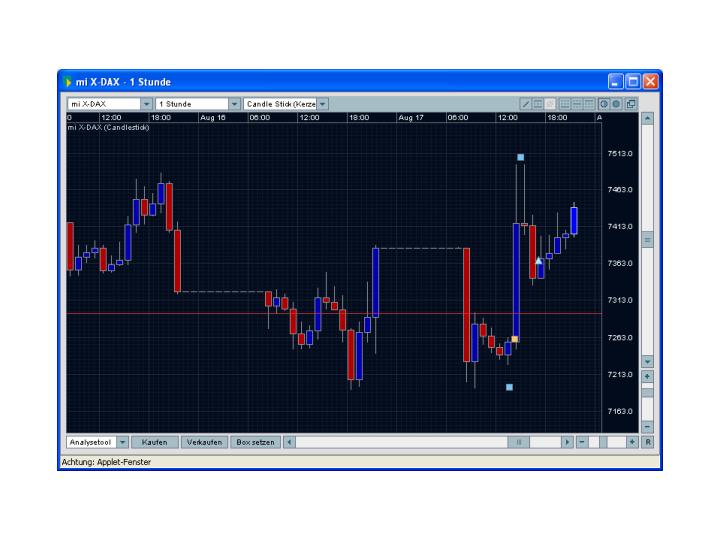Open the Candle Stick chart type dropdown
Viewport: 720px width, 540px height.
coord(323,104)
